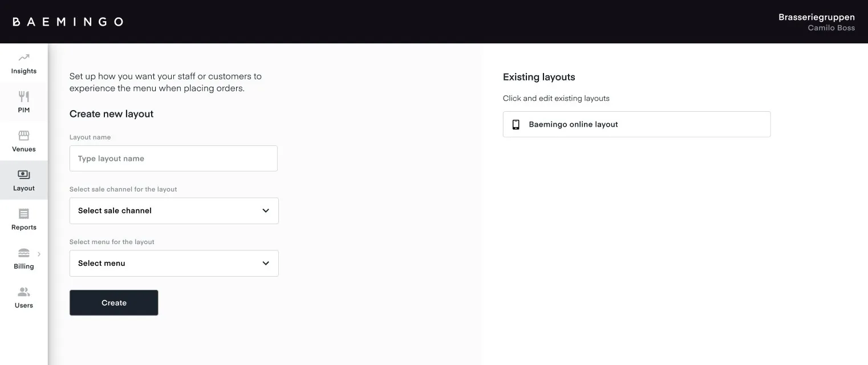Viewport: 868px width, 365px height.
Task: Click 'Select sale channel for the layout' label
Action: coord(123,189)
